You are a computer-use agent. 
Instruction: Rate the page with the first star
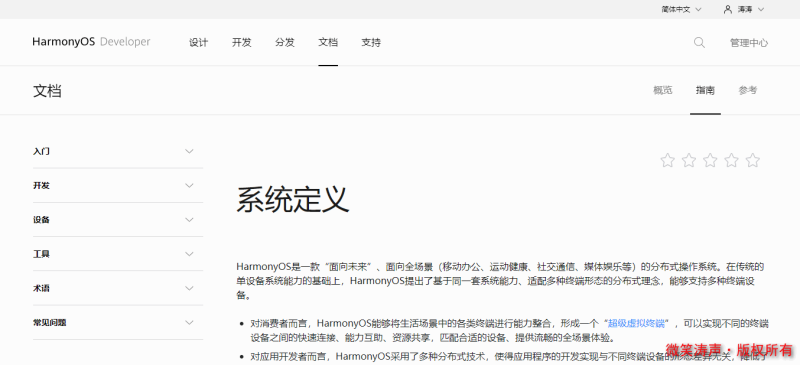tap(667, 160)
